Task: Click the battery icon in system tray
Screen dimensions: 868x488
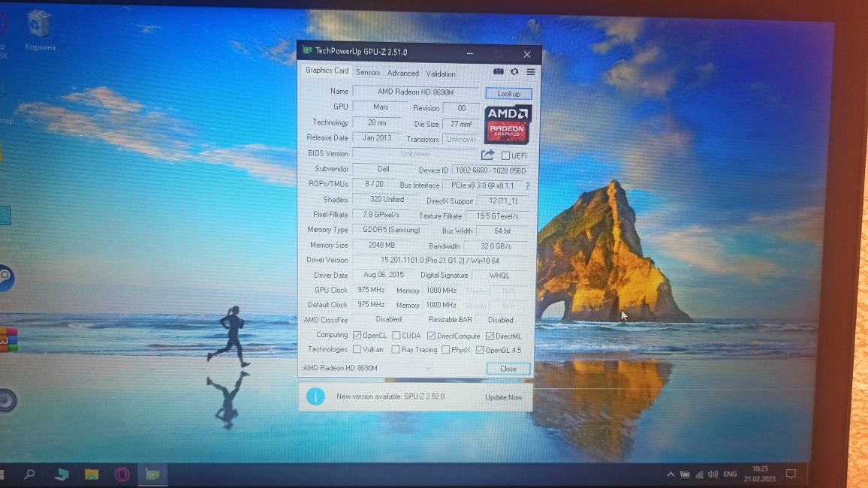Action: (x=685, y=474)
